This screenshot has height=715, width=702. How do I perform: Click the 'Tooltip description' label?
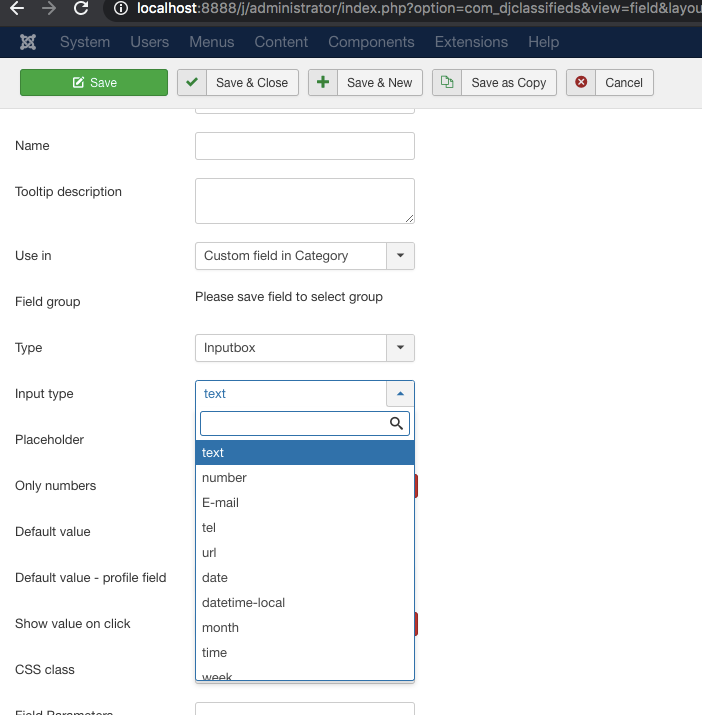tap(68, 192)
